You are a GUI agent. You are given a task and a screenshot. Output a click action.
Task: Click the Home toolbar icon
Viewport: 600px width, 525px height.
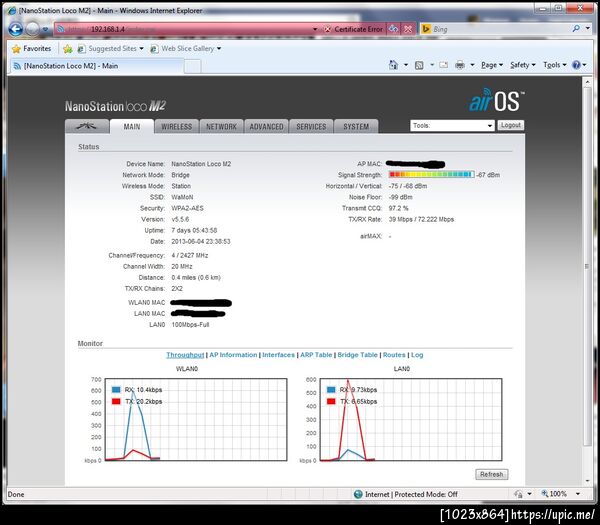pos(393,65)
